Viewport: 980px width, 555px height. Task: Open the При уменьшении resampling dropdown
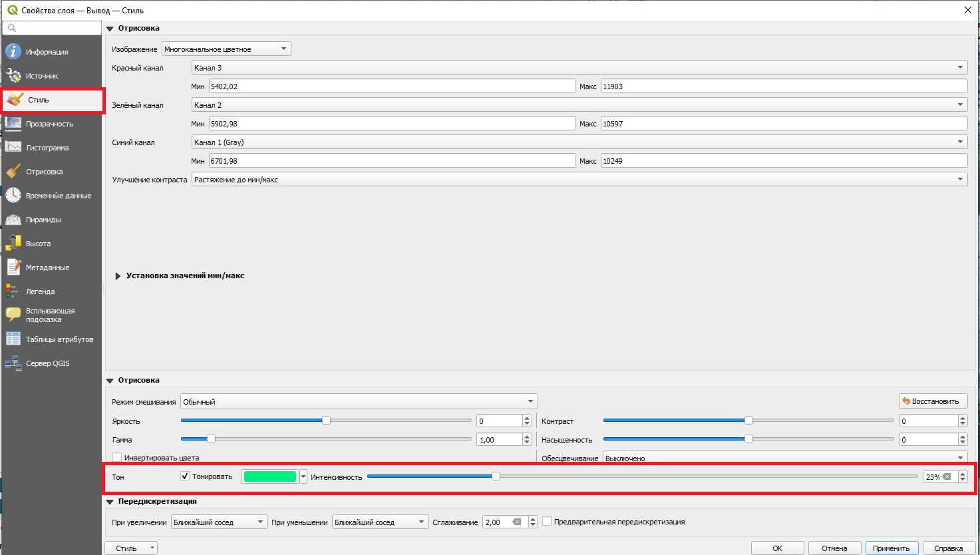(380, 522)
